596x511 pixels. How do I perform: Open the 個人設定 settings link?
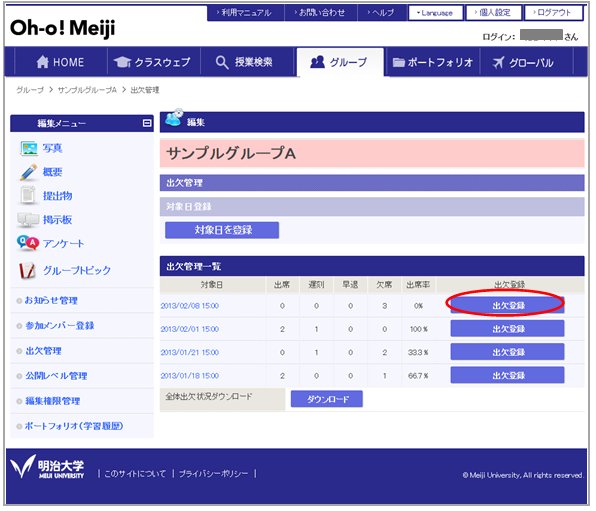click(x=494, y=13)
